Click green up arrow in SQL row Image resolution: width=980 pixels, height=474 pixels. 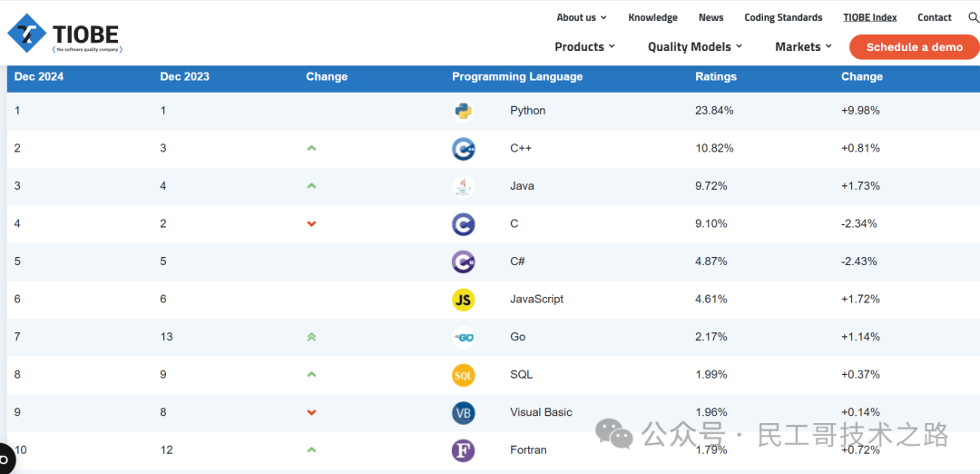(311, 374)
